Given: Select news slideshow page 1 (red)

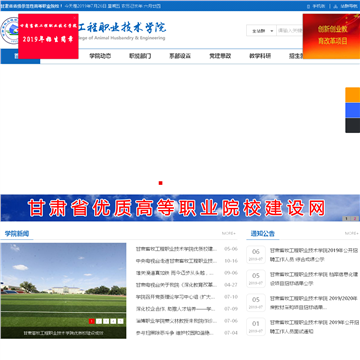Looking at the screenshot, I should point(91,321).
